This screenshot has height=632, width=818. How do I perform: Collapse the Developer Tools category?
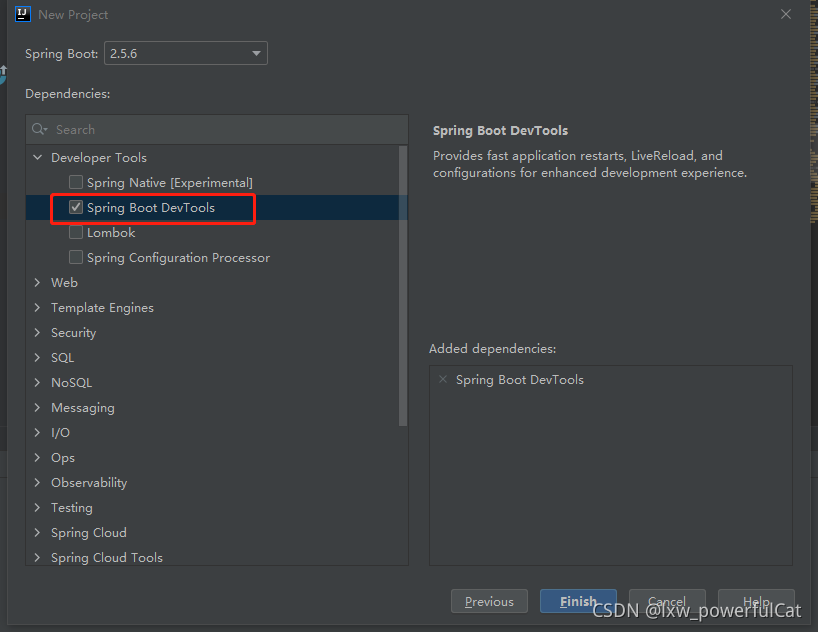[38, 157]
